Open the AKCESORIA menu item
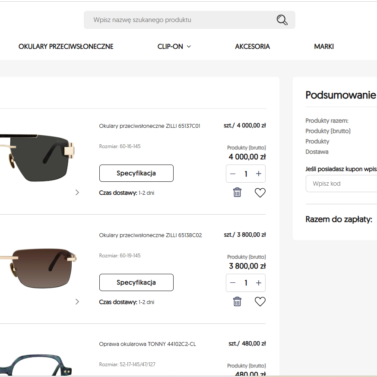The image size is (377, 377). [252, 47]
